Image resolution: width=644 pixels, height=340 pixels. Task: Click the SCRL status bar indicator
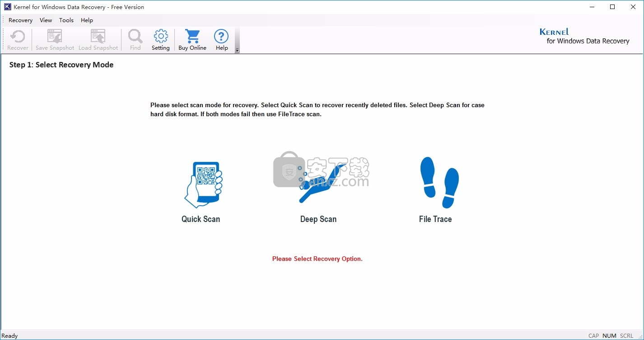626,335
